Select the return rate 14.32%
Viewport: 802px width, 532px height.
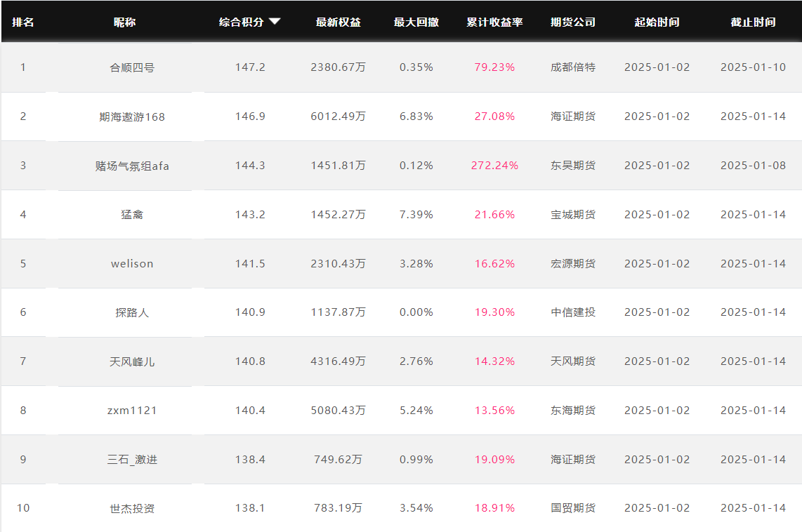494,361
